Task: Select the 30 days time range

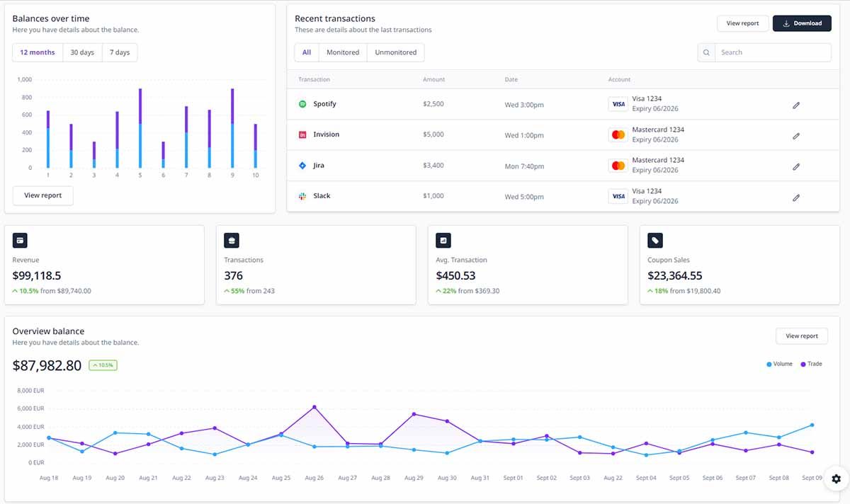Action: click(81, 52)
